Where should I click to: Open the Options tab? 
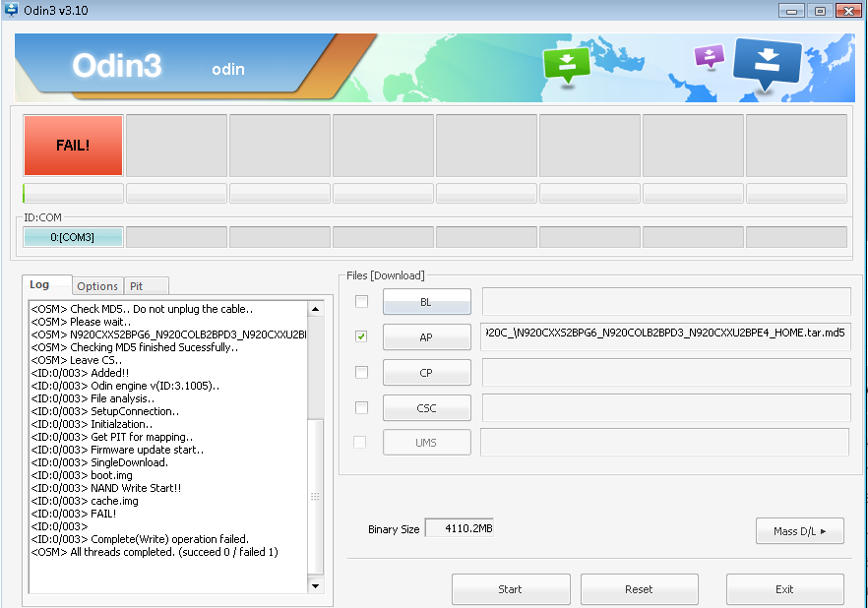pos(97,286)
